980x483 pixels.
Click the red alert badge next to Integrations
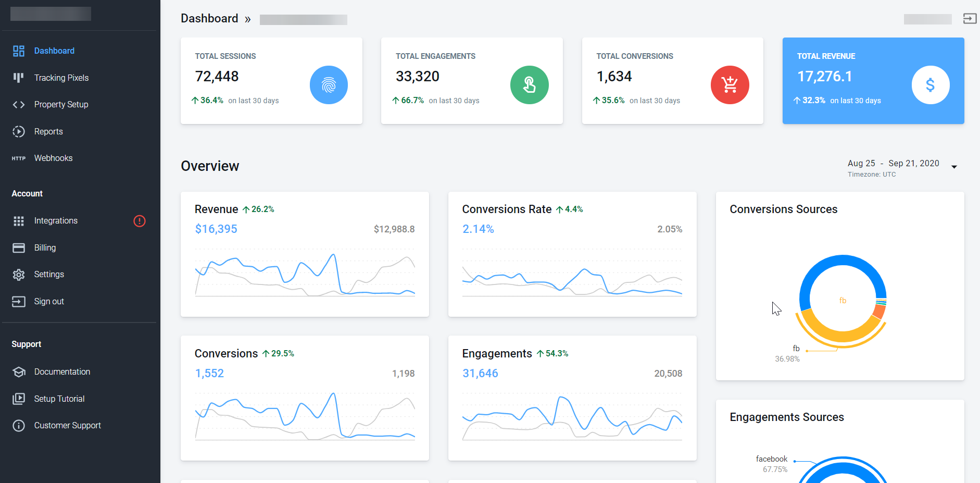[139, 221]
